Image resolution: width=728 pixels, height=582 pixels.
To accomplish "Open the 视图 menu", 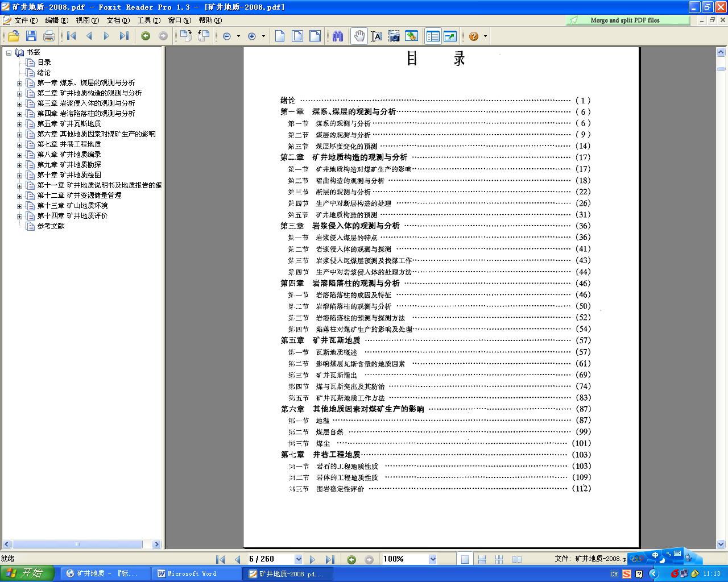I will tap(87, 20).
